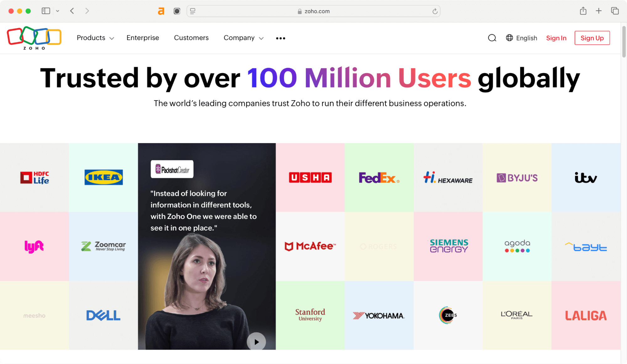Open the search magnifier icon
Screen dimensions: 627x364
pyautogui.click(x=492, y=38)
